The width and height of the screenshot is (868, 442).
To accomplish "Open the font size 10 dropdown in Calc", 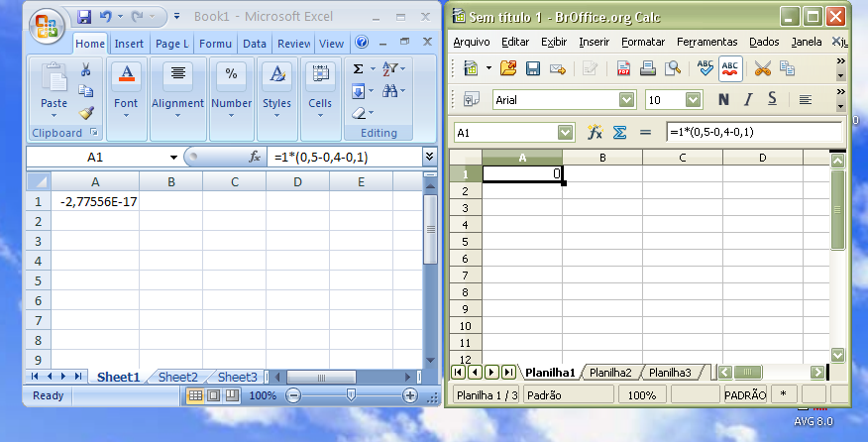I will pyautogui.click(x=693, y=100).
